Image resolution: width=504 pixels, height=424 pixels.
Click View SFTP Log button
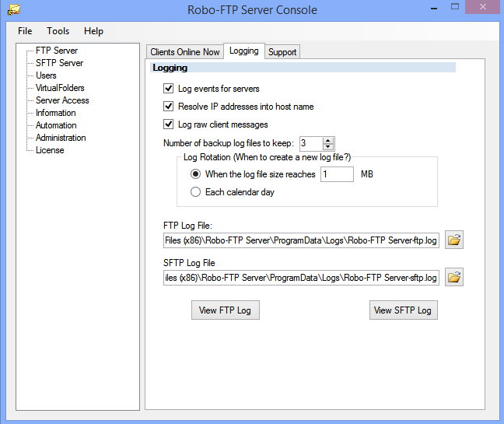(x=404, y=310)
